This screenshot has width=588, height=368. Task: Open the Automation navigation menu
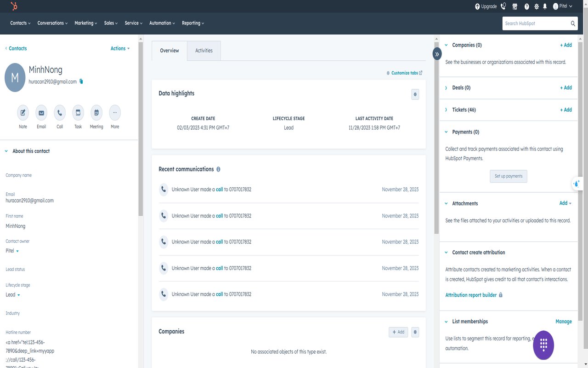[162, 23]
